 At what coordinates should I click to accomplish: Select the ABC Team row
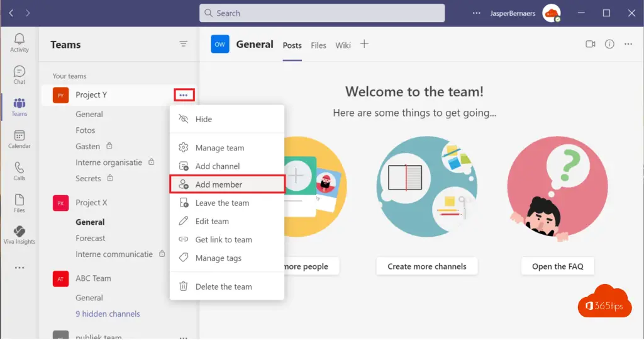(x=93, y=278)
